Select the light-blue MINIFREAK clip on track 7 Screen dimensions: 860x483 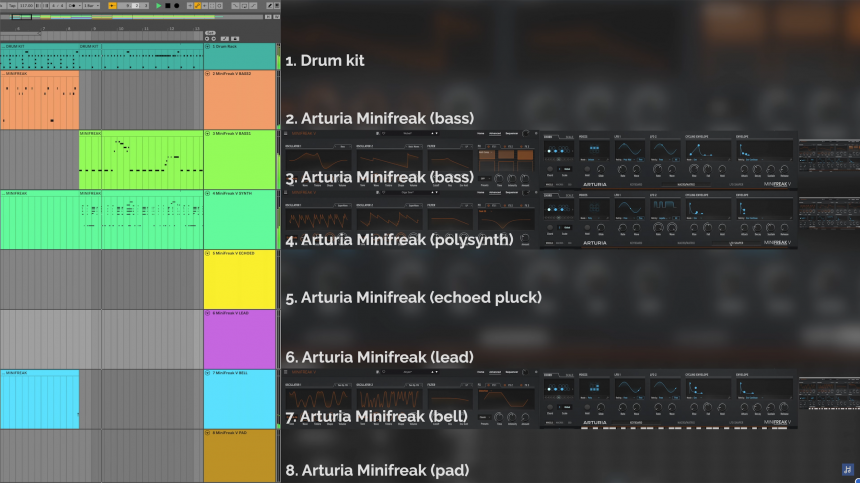[x=39, y=399]
